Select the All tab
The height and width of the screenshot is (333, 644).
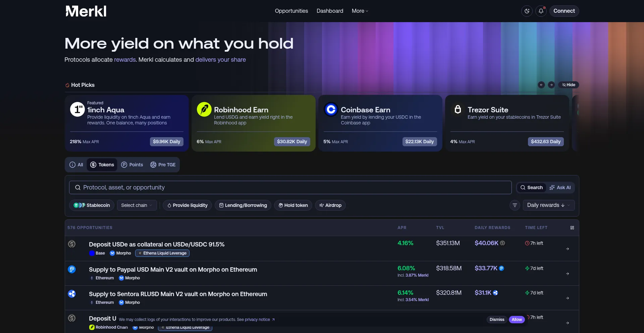pos(76,165)
